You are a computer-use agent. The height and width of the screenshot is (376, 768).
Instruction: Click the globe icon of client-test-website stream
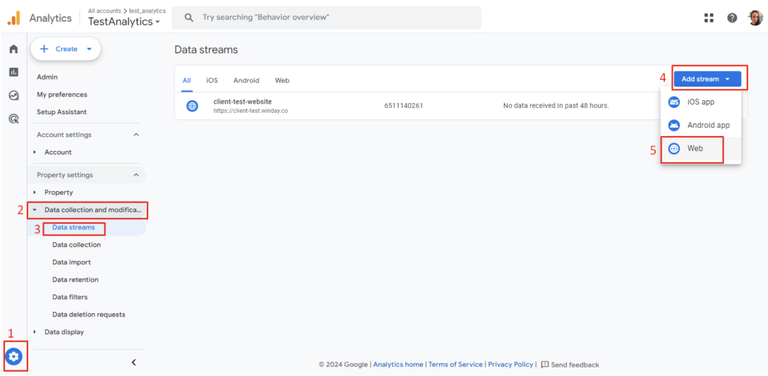tap(192, 106)
